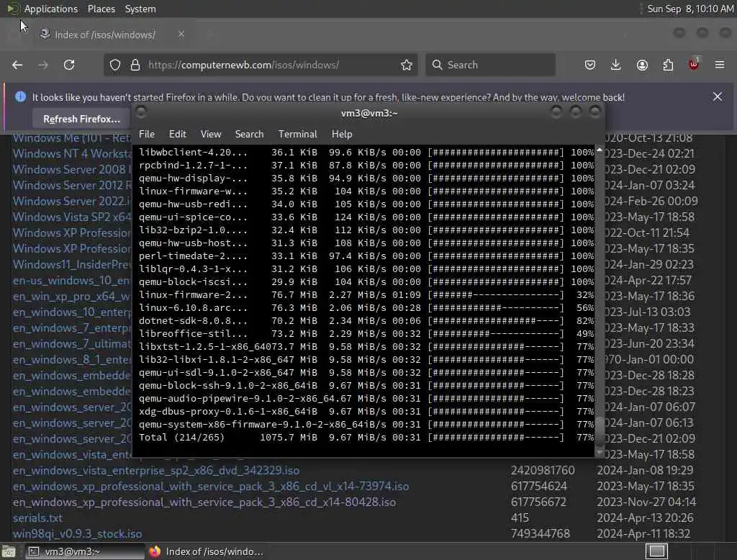Dismiss the Firefox refresh notification bar

[718, 96]
